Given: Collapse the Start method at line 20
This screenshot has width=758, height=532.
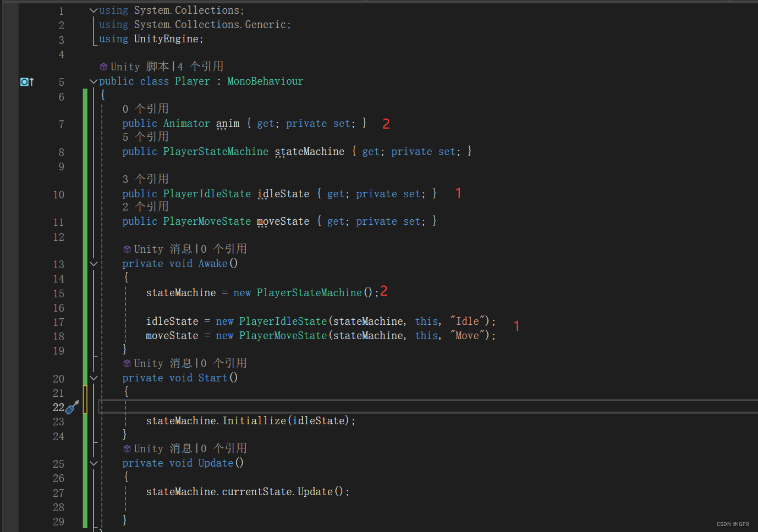Looking at the screenshot, I should pyautogui.click(x=94, y=378).
